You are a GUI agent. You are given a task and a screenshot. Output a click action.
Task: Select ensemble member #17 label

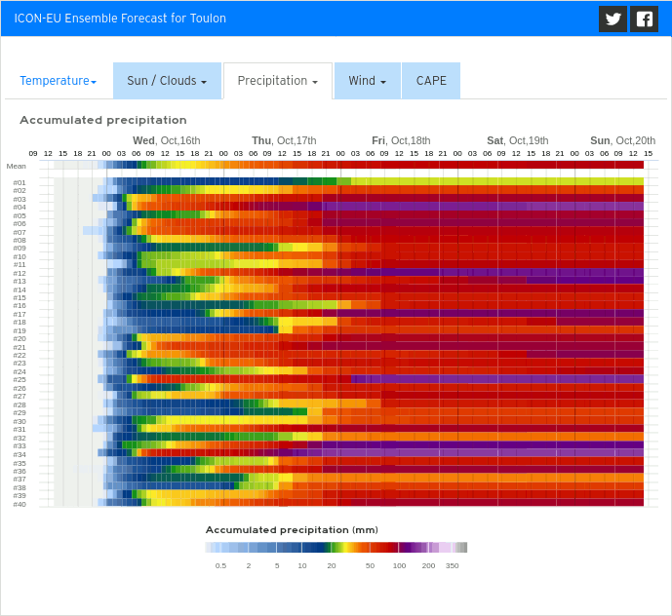coord(20,315)
